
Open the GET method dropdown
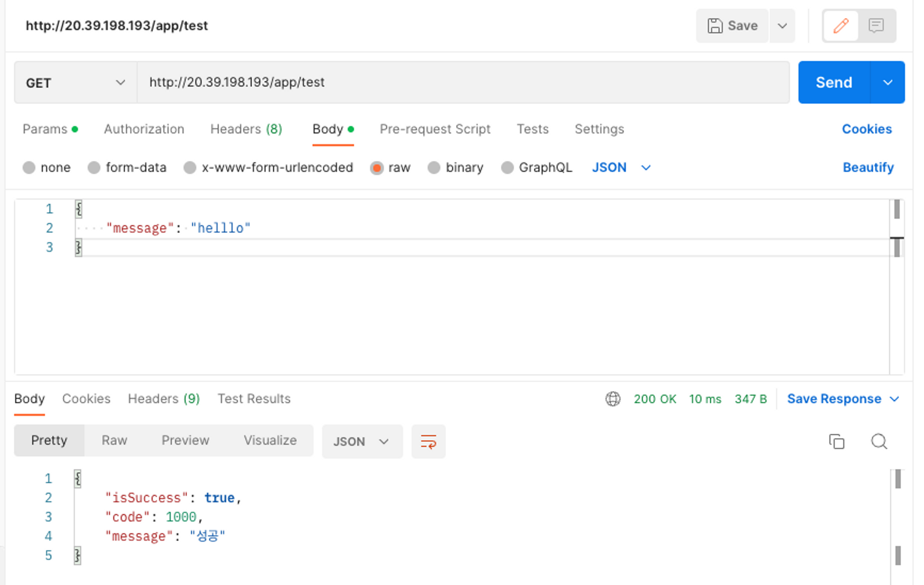[75, 83]
